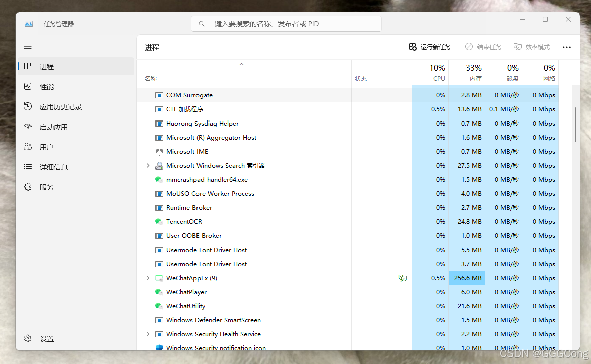Select the CTF 加载程序 row

(x=348, y=109)
